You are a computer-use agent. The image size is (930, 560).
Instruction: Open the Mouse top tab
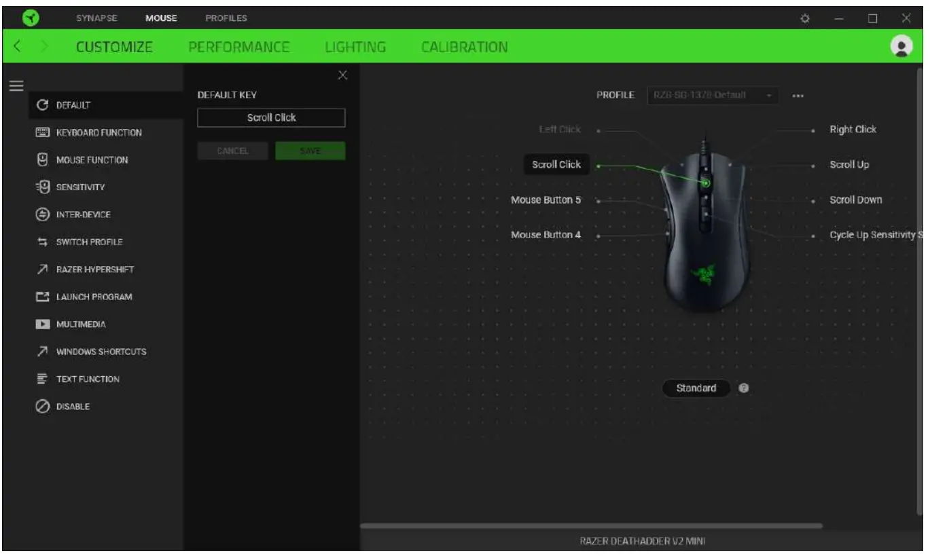point(161,18)
